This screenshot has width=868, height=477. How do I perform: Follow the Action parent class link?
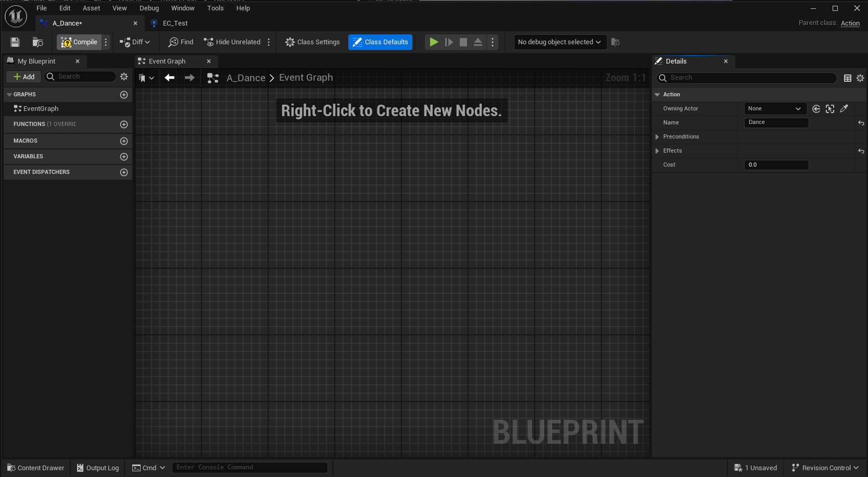[850, 23]
